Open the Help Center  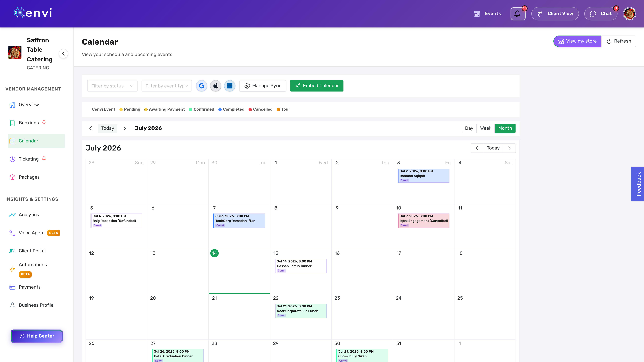click(x=37, y=336)
